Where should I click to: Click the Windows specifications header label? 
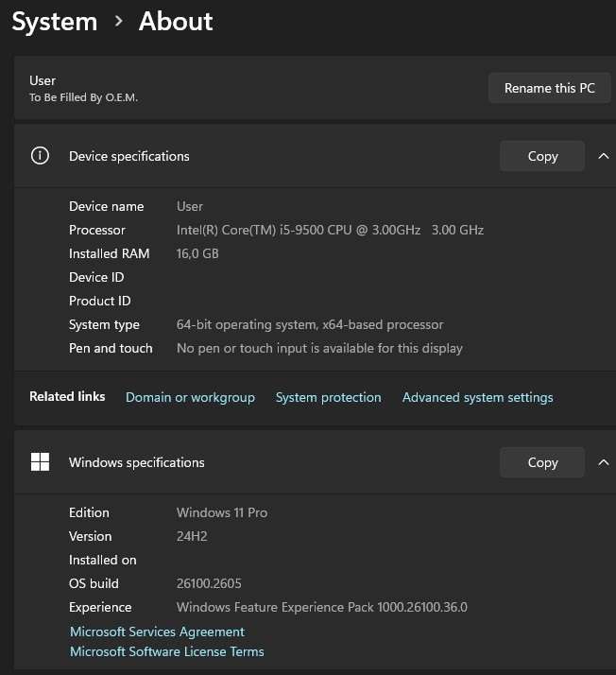pyautogui.click(x=137, y=462)
